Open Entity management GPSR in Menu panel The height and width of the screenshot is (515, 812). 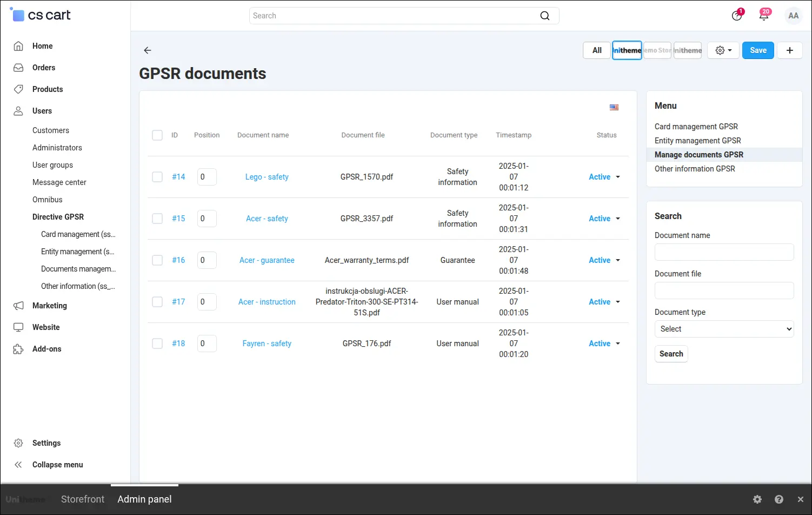(x=697, y=141)
